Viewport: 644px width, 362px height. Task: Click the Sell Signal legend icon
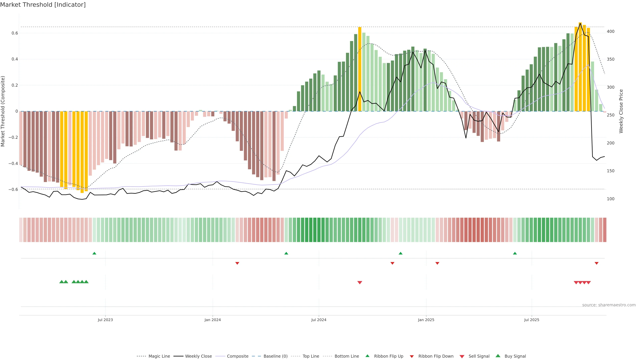pos(462,356)
